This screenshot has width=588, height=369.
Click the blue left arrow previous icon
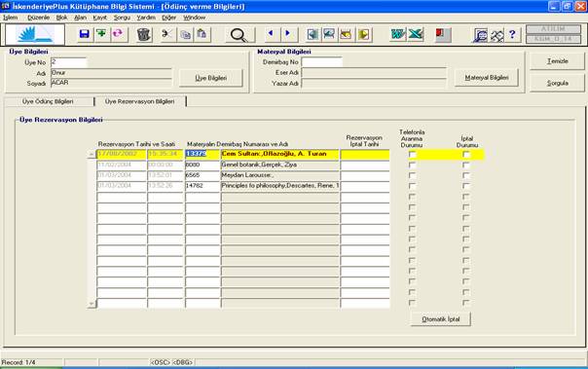point(271,34)
